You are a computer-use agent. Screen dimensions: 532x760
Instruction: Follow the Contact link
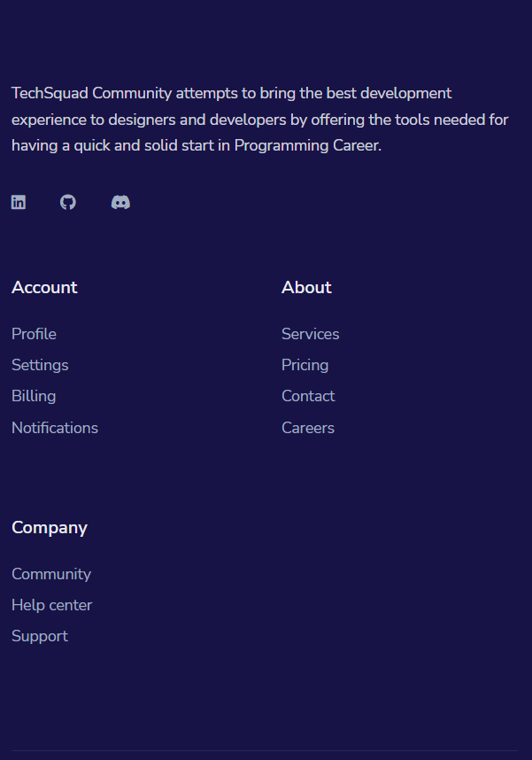308,397
